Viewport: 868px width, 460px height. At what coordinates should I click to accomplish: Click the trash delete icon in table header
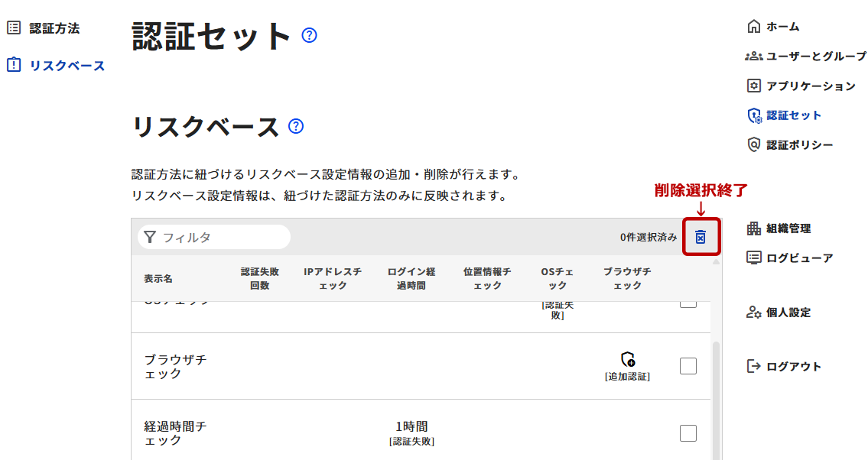coord(701,238)
